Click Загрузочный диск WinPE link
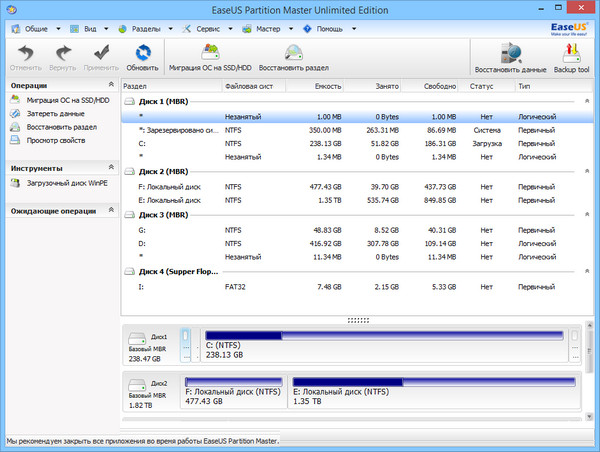600x452 pixels. tap(67, 183)
